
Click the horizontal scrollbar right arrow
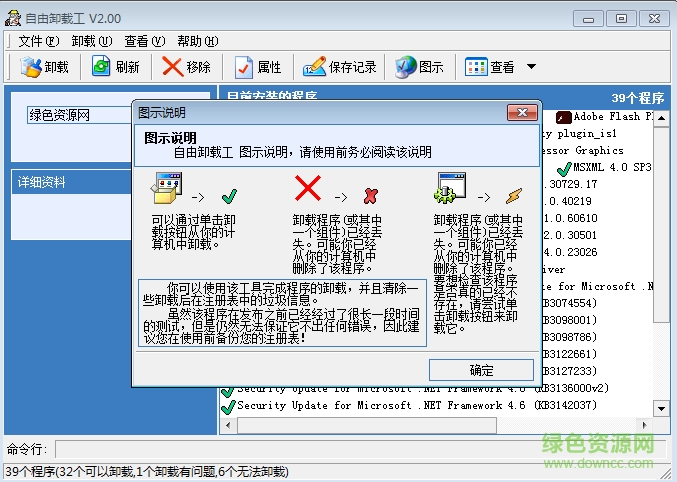pyautogui.click(x=645, y=425)
